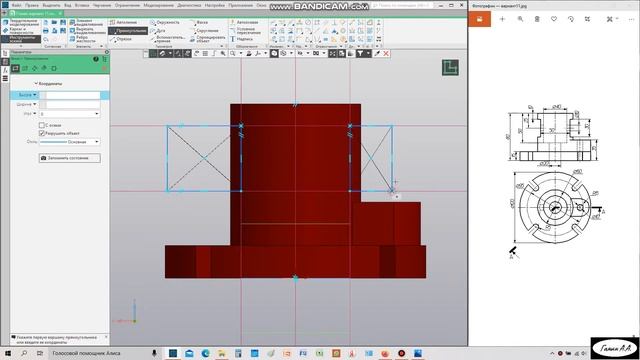The image size is (640, 360).
Task: Click the help question mark in parameters panel
Action: point(96,59)
